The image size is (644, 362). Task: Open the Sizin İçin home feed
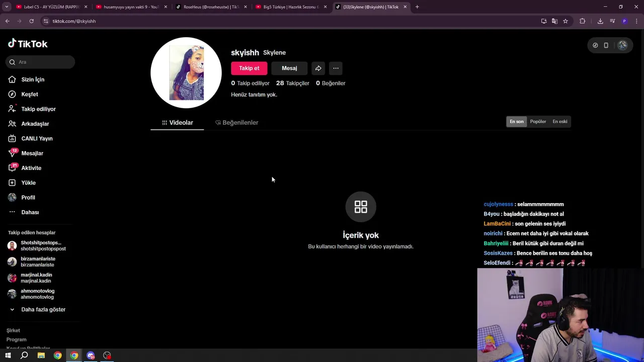(x=26, y=79)
